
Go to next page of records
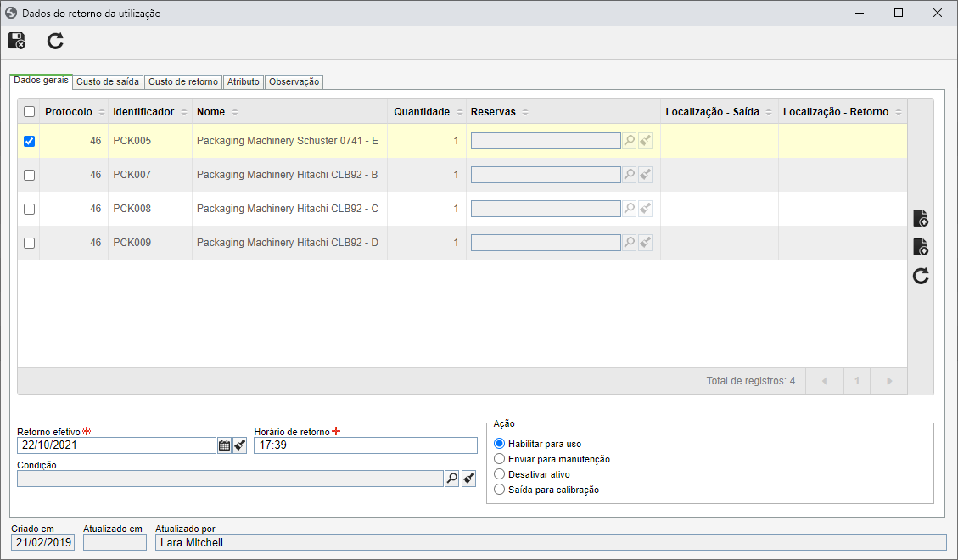tap(889, 381)
